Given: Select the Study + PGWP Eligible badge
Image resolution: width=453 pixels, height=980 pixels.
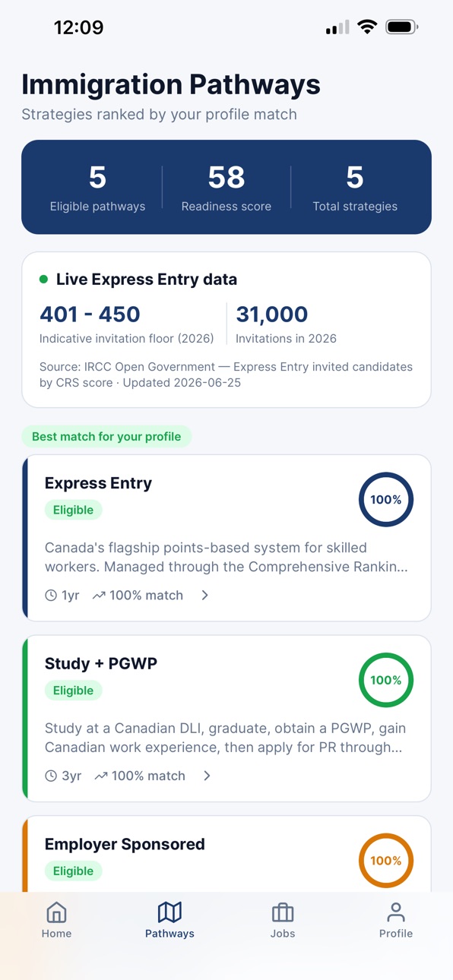Looking at the screenshot, I should click(x=73, y=691).
